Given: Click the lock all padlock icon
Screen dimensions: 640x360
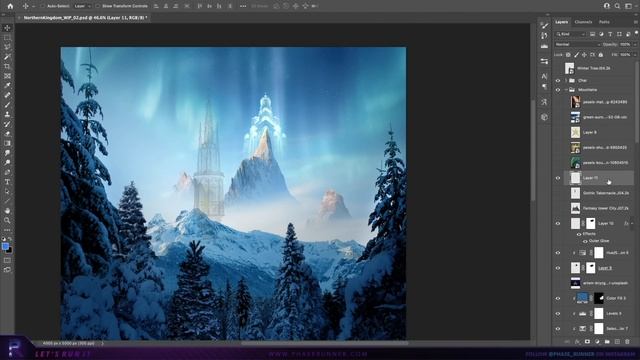Looking at the screenshot, I should [x=600, y=55].
